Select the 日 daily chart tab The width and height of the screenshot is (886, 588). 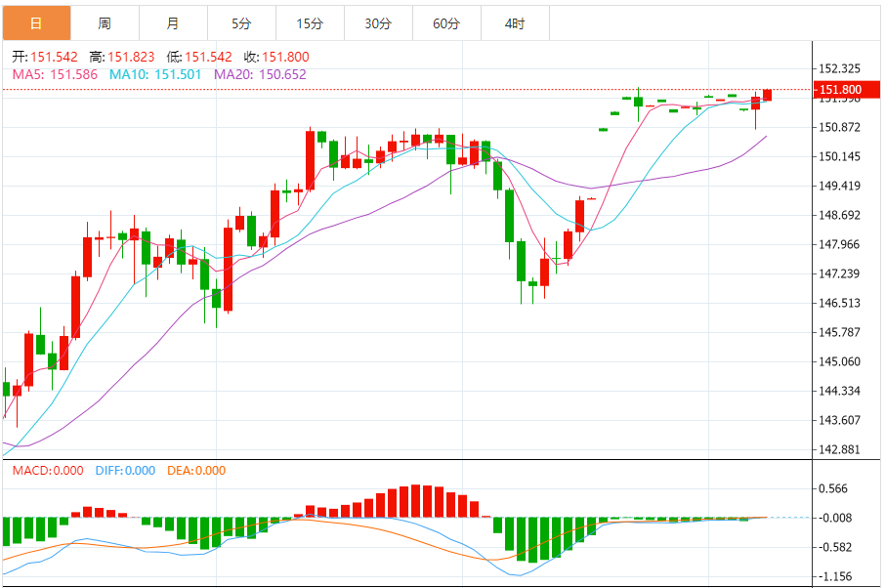click(x=37, y=23)
